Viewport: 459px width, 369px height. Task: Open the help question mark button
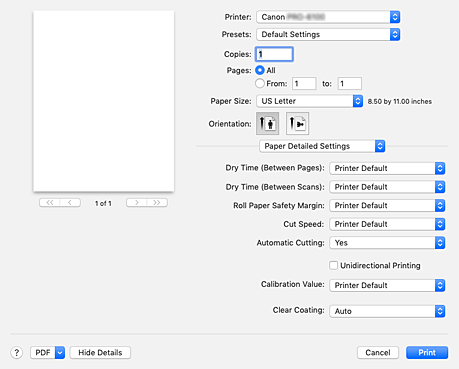click(17, 352)
